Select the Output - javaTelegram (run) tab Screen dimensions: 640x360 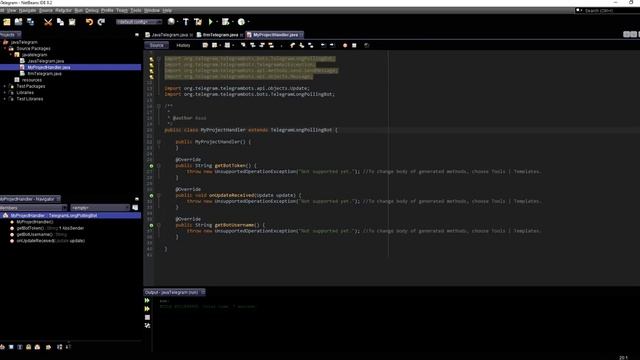[174, 293]
